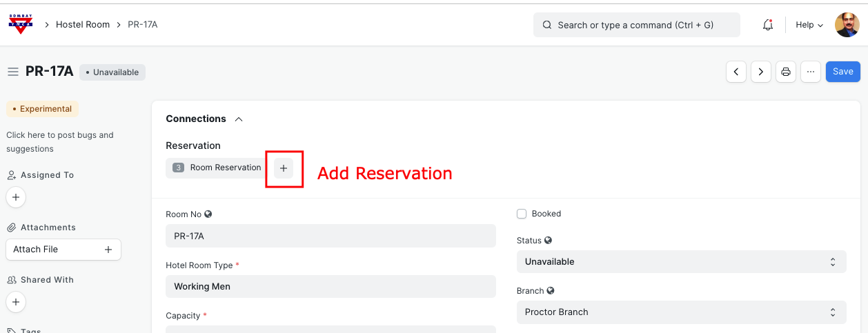Open the Status dropdown
Screen dimensions: 868x333
pyautogui.click(x=681, y=262)
